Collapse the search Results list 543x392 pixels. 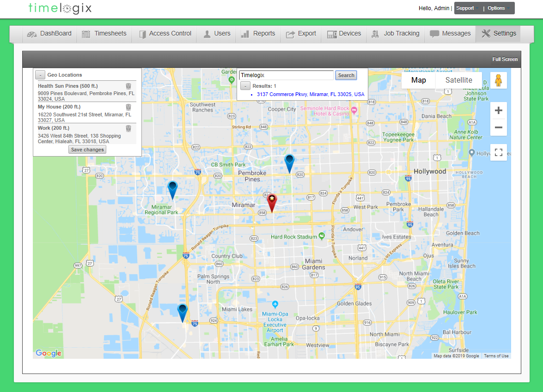click(245, 86)
